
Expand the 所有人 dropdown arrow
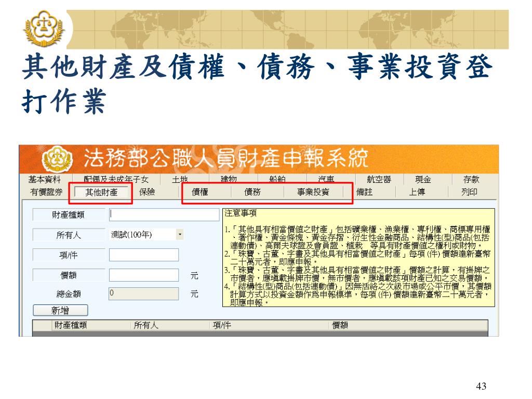pos(180,234)
